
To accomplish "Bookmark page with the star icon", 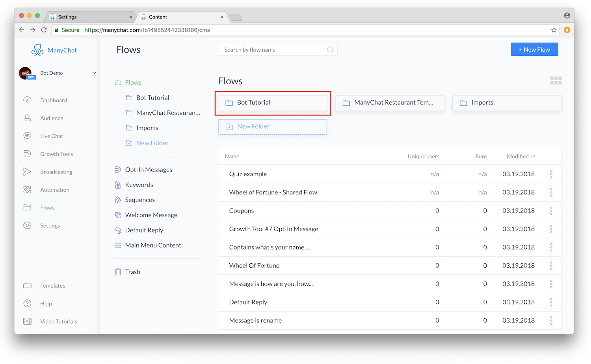I will 554,30.
